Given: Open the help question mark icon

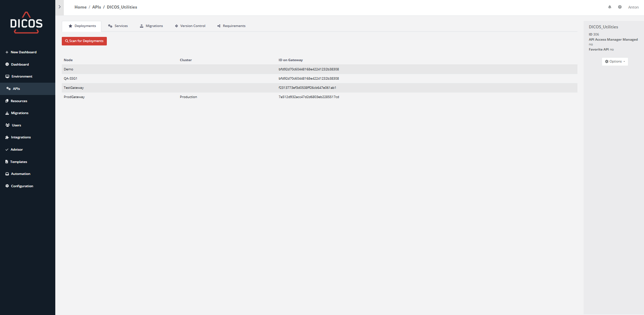Looking at the screenshot, I should [x=620, y=7].
